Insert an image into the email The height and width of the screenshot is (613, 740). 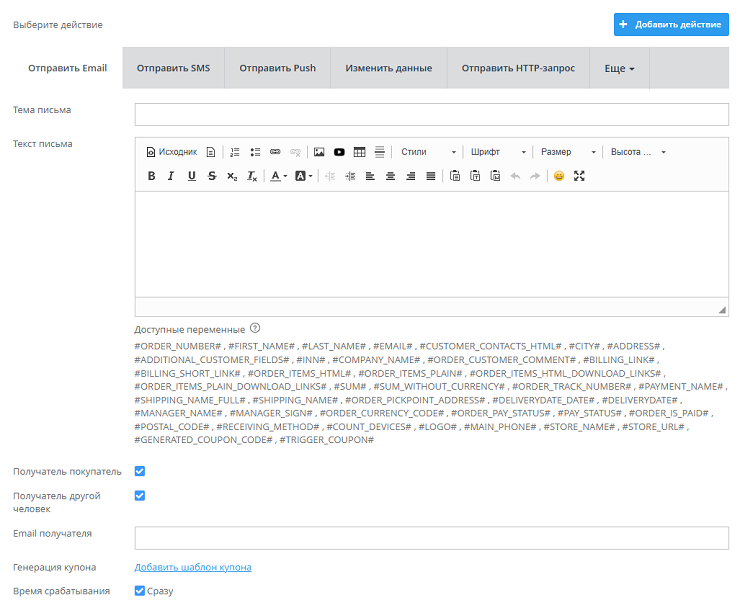[319, 152]
